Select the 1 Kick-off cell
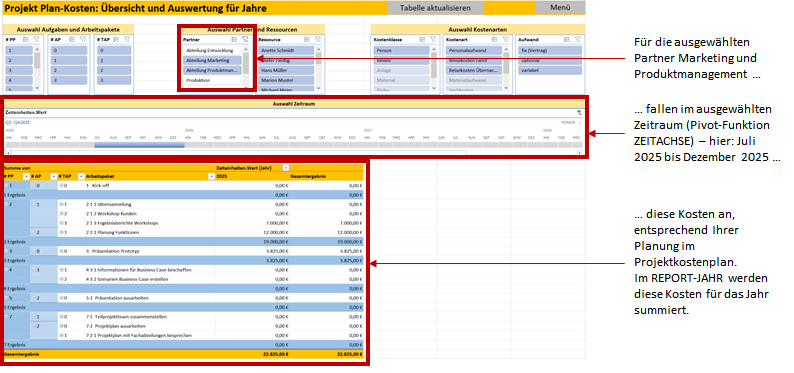The height and width of the screenshot is (373, 794). [x=150, y=186]
